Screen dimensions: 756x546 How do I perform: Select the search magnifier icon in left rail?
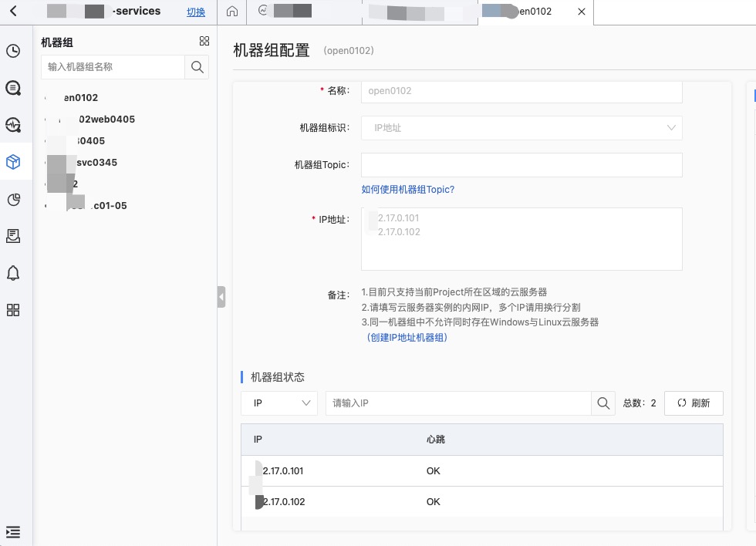13,88
